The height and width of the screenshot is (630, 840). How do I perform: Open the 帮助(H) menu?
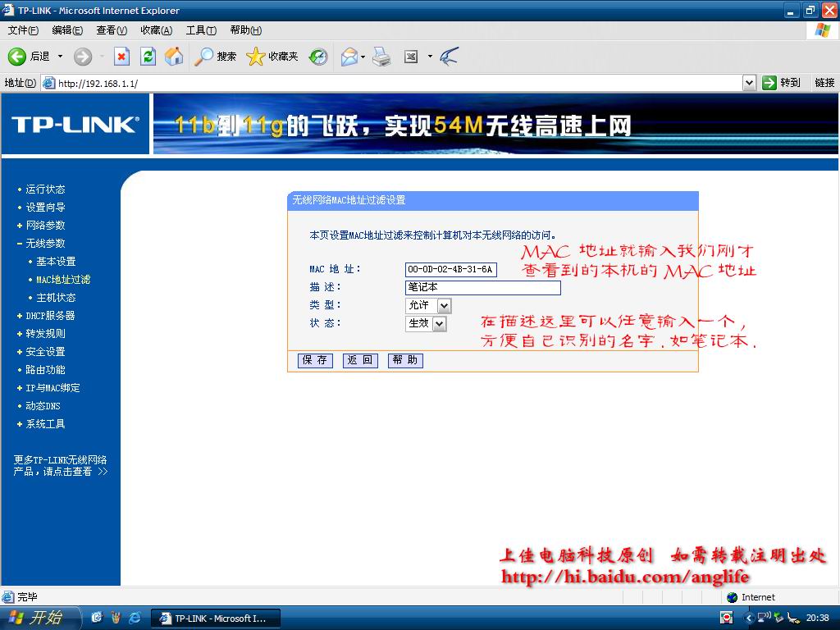[245, 30]
